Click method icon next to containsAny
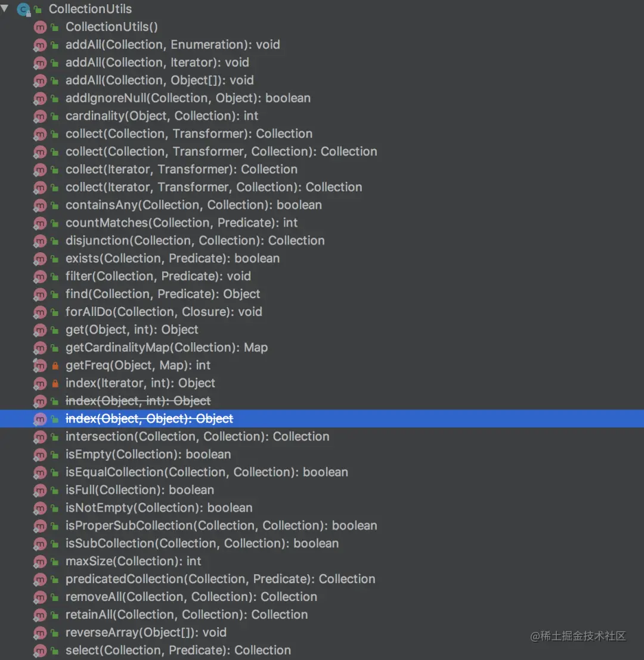 (x=39, y=206)
